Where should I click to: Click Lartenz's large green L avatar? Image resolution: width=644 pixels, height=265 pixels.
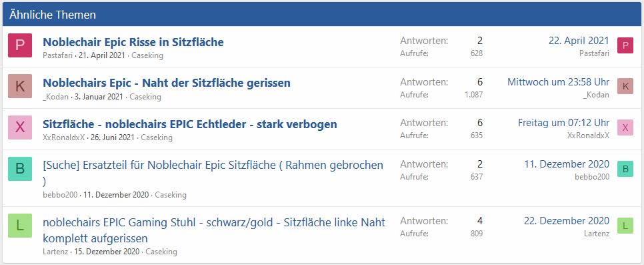tap(20, 226)
